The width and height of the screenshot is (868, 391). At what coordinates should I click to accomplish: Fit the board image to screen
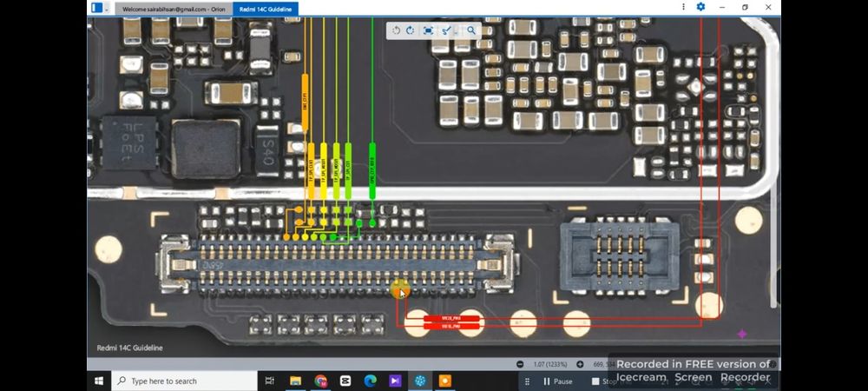[x=428, y=30]
